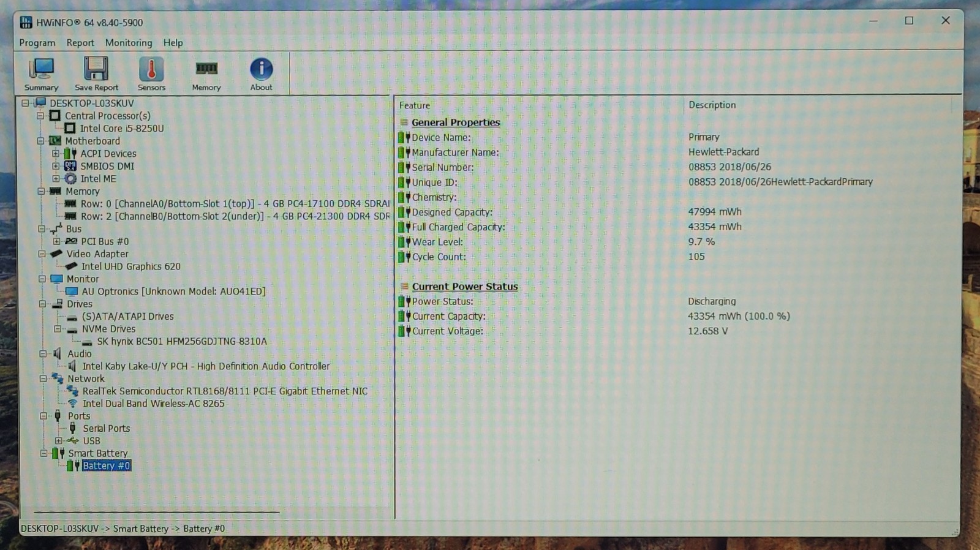Image resolution: width=980 pixels, height=550 pixels.
Task: Click the status bar path text
Action: click(123, 529)
